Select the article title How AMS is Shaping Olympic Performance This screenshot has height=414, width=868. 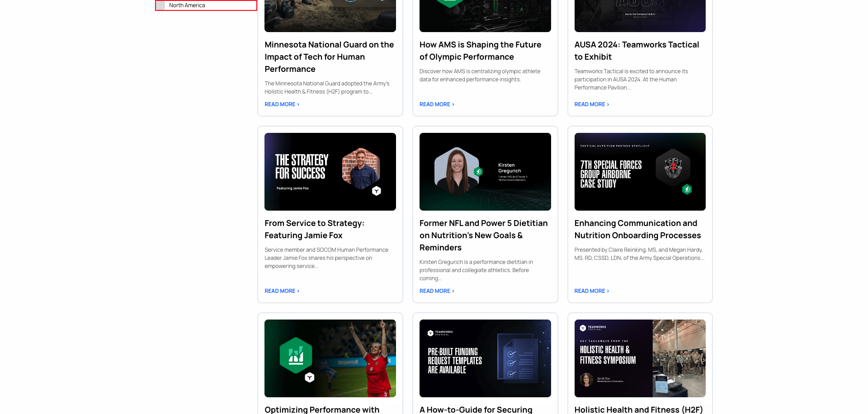pos(480,51)
